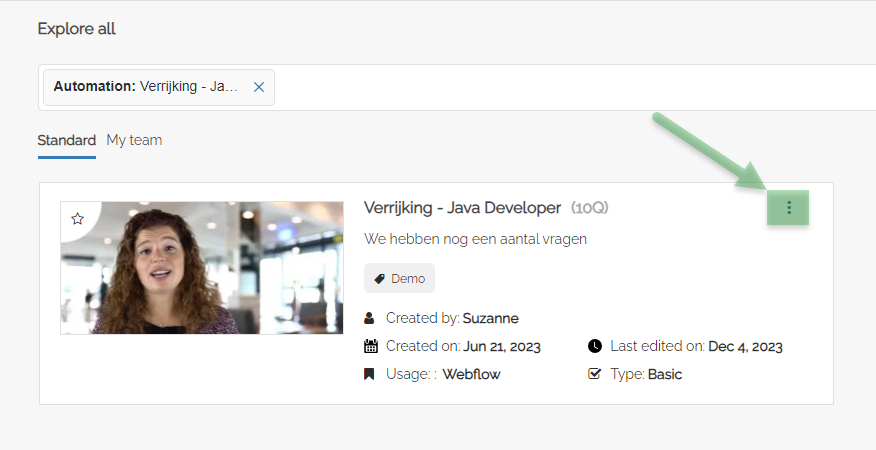Remove the Automation filter chip
This screenshot has height=450, width=876.
coord(259,87)
